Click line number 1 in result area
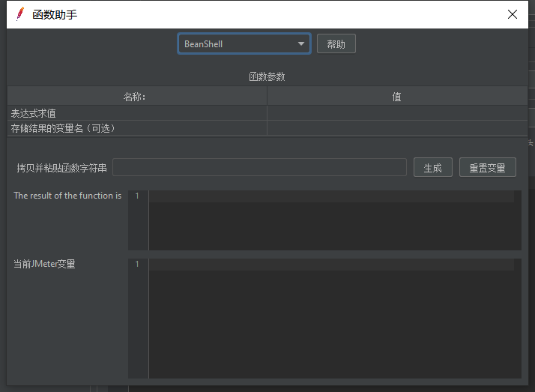This screenshot has width=535, height=392. pyautogui.click(x=137, y=196)
